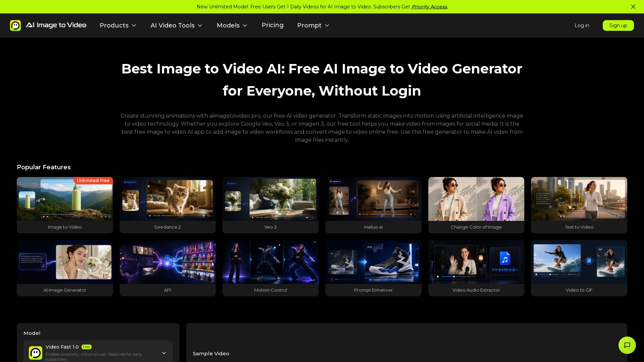Go to the Pricing page
Viewport: 644px width, 362px height.
pyautogui.click(x=272, y=25)
